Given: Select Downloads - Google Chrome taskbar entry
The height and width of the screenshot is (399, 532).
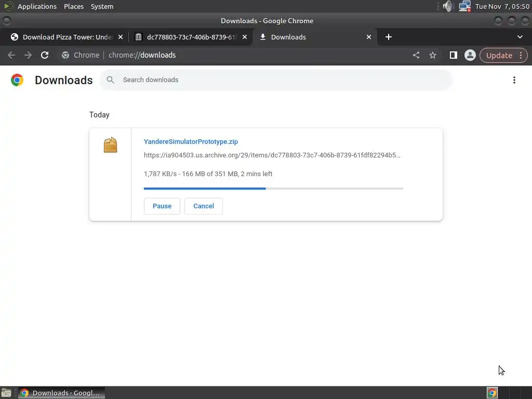Looking at the screenshot, I should click(61, 393).
